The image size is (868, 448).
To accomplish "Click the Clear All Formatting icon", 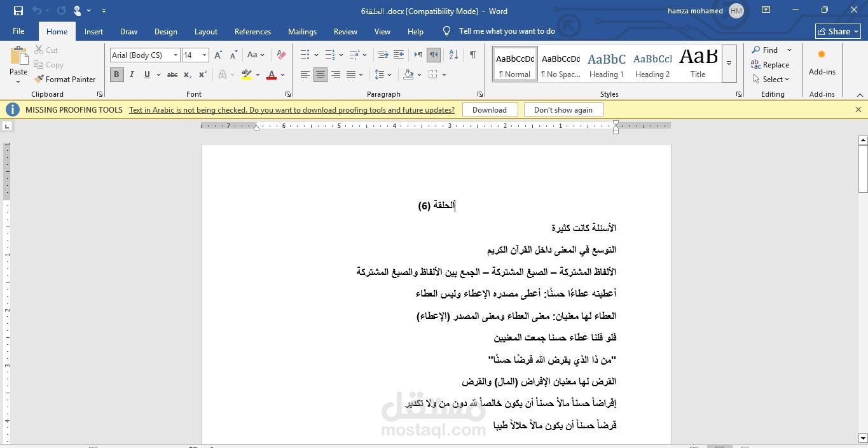I will (x=281, y=55).
